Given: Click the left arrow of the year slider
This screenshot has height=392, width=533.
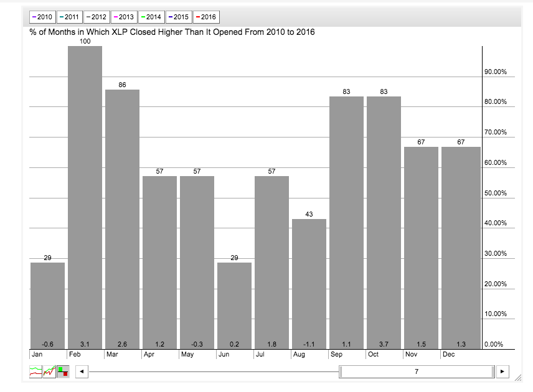Looking at the screenshot, I should (x=82, y=371).
